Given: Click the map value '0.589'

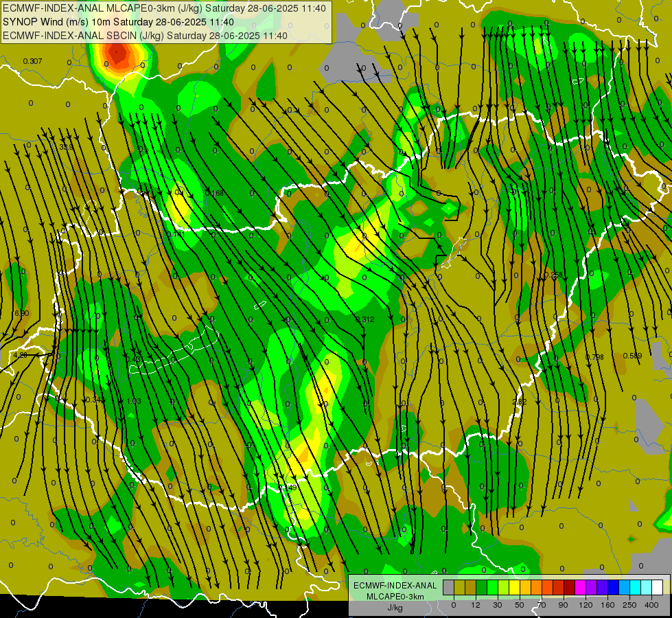Looking at the screenshot, I should coord(632,356).
